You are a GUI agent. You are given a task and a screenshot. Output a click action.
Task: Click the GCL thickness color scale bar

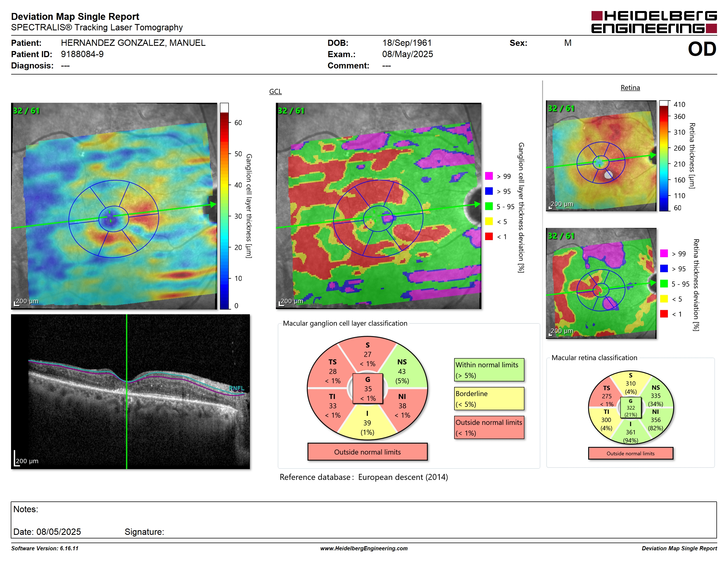(x=224, y=206)
